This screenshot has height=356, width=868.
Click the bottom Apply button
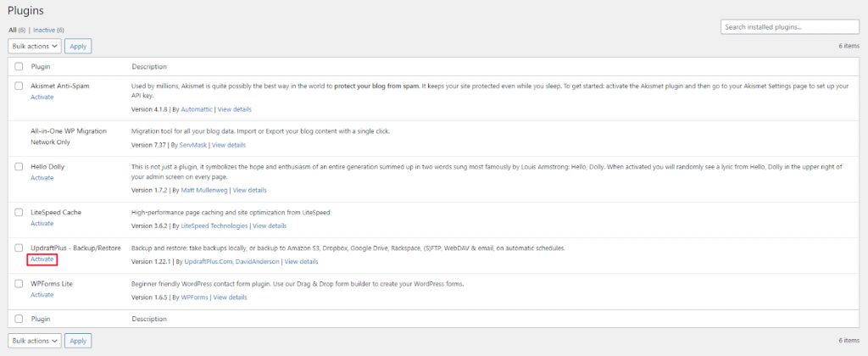click(x=78, y=340)
